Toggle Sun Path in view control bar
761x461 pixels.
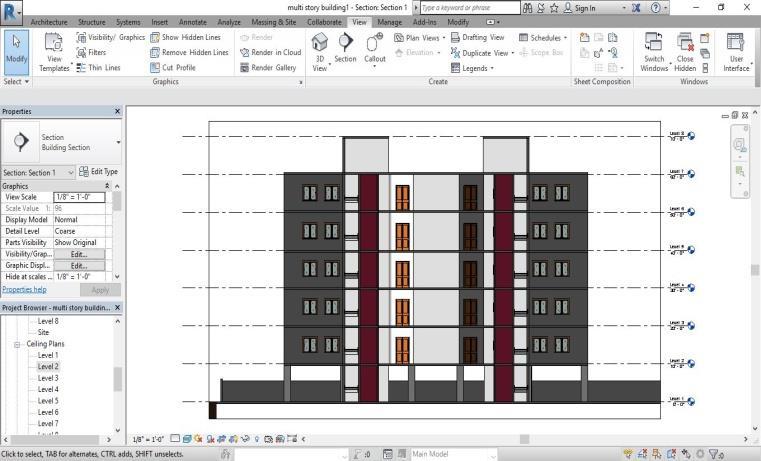tap(198, 439)
